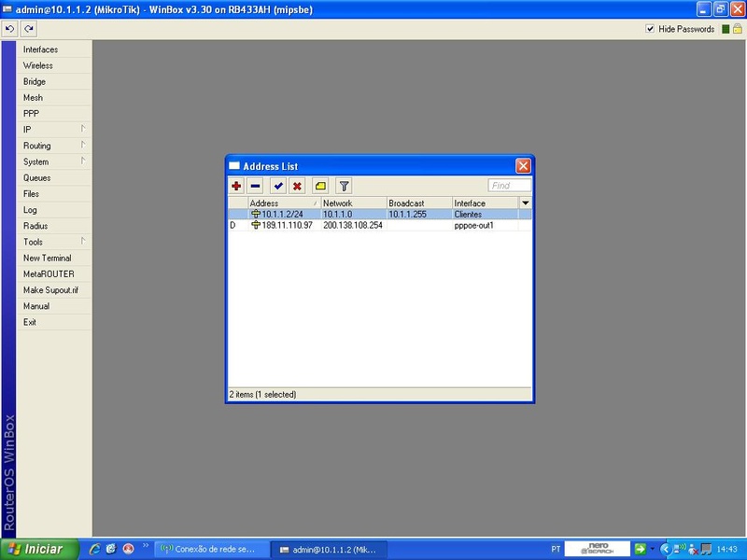Image resolution: width=747 pixels, height=560 pixels.
Task: Expand quick launch chevron on taskbar
Action: 146,545
